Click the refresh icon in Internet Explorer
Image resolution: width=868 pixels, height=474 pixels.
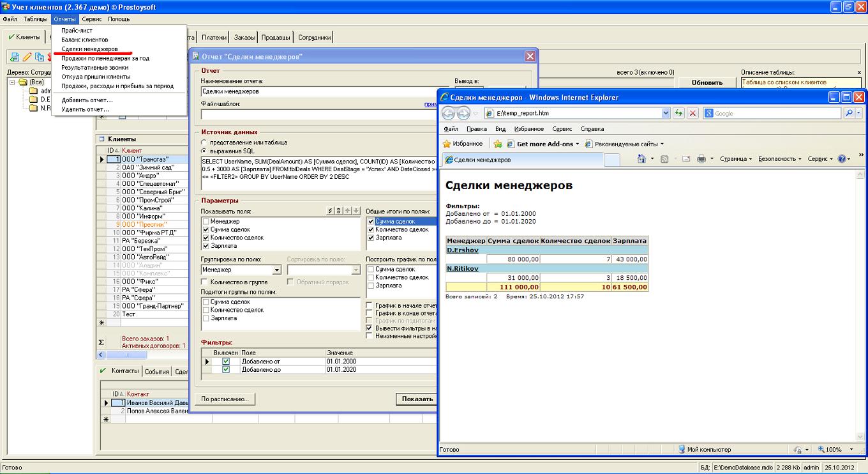point(678,113)
